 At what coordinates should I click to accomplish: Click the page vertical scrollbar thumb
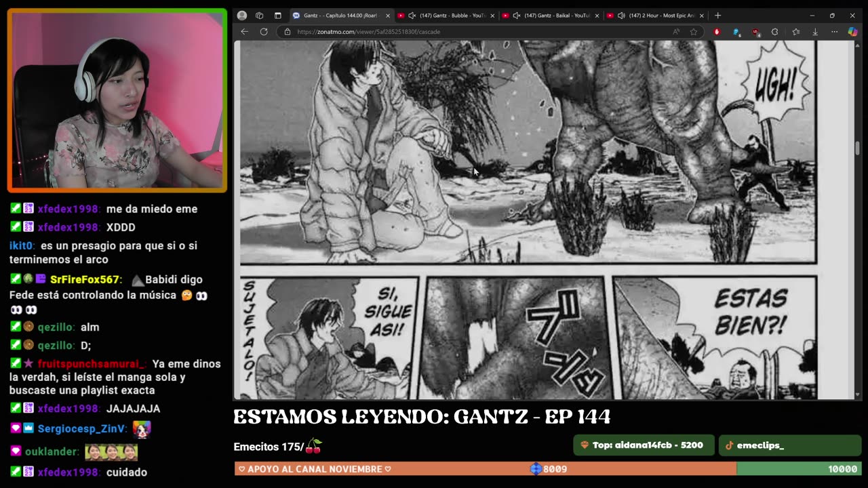point(857,148)
